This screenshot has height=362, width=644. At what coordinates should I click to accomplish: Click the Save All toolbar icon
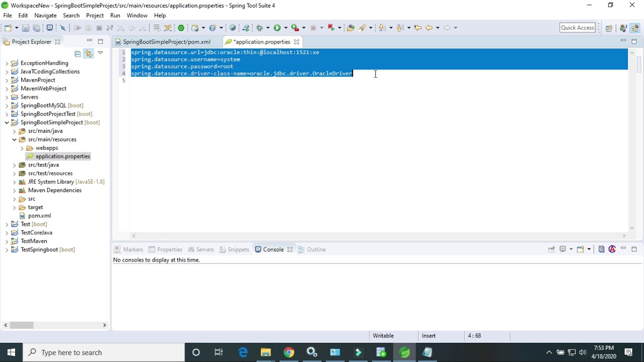point(36,28)
